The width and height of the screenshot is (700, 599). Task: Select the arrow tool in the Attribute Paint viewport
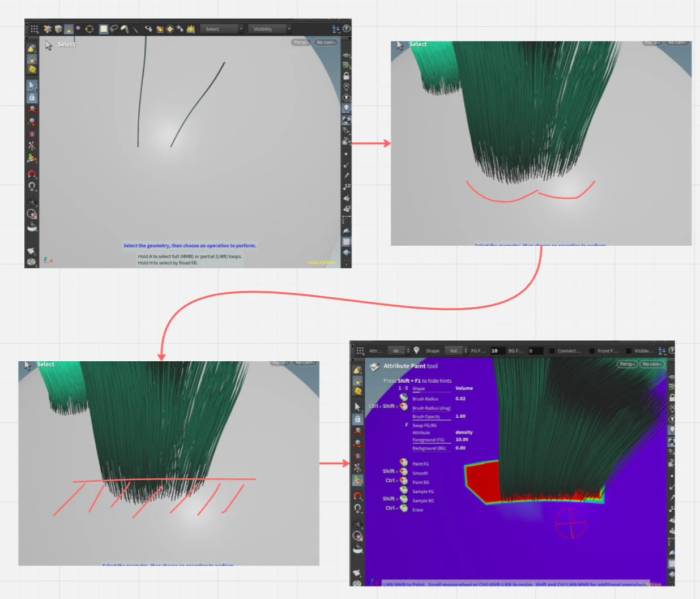pyautogui.click(x=357, y=407)
